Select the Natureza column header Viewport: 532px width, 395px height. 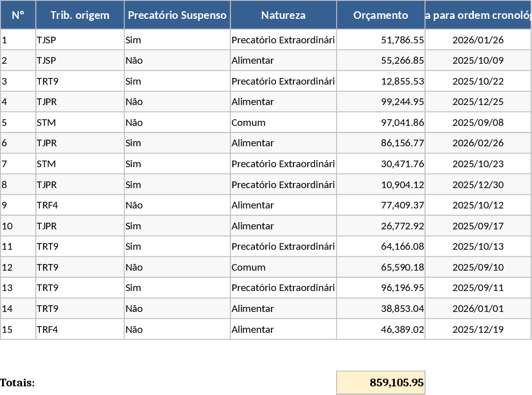click(283, 15)
